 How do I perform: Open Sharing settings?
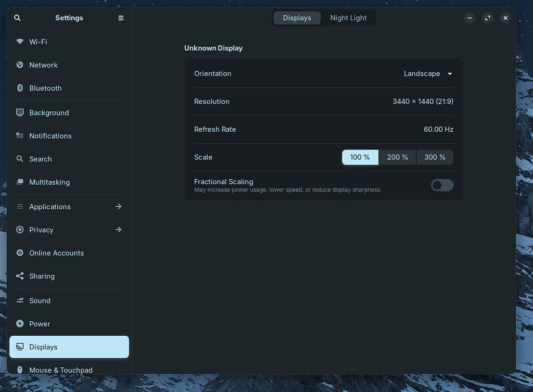click(69, 276)
